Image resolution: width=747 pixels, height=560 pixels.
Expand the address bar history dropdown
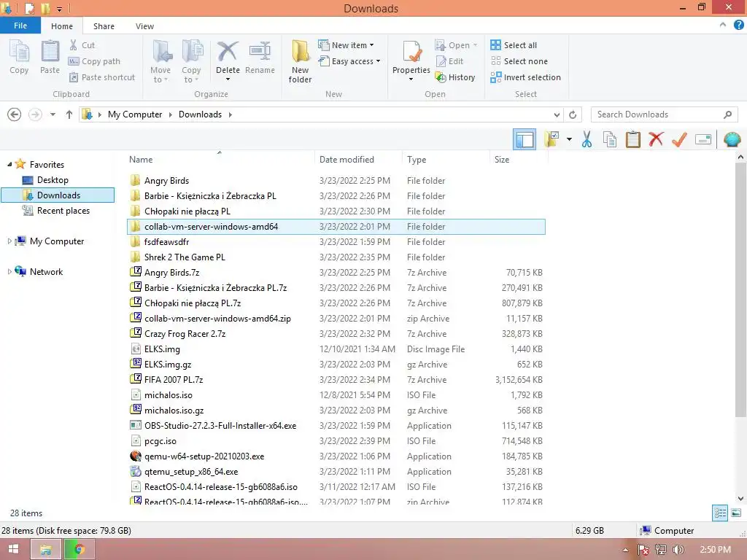tap(557, 114)
